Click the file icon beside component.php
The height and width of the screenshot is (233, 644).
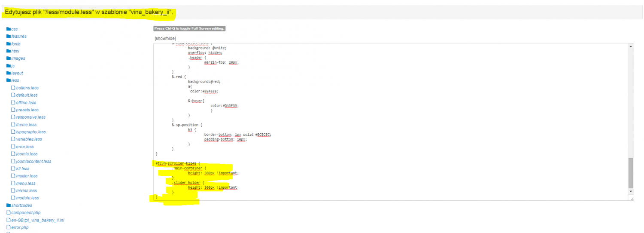pos(8,213)
